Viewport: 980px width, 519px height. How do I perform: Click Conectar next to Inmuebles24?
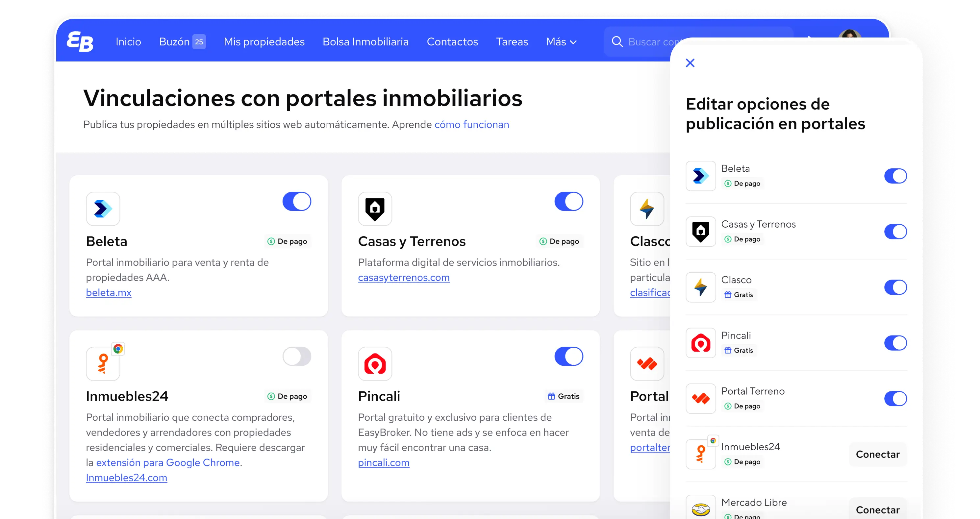click(x=877, y=454)
